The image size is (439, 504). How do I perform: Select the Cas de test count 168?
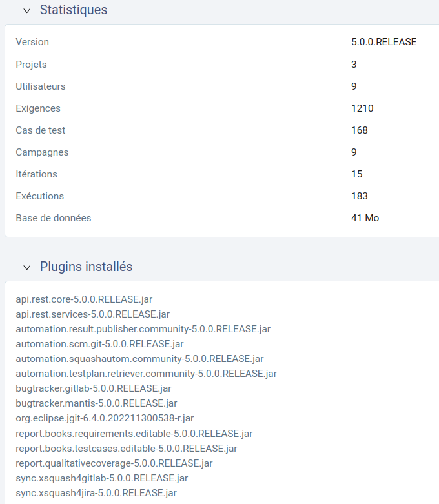(360, 130)
